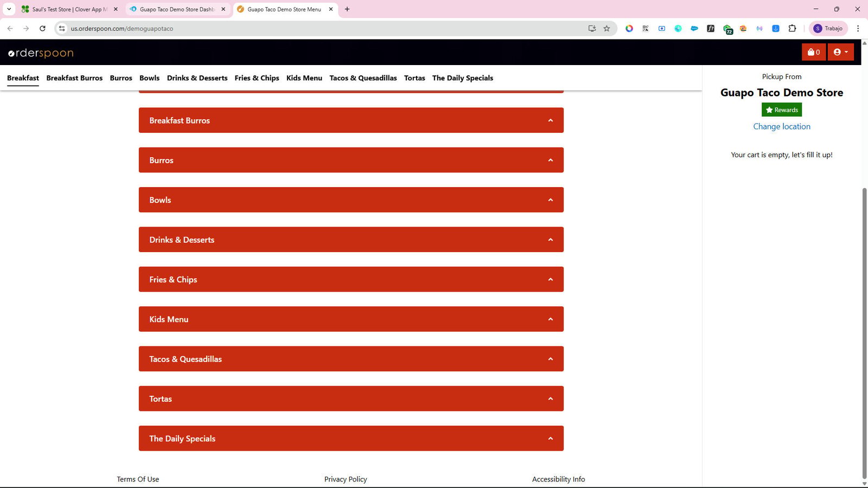
Task: Select Breakfast Burros in category navigation
Action: click(x=74, y=78)
